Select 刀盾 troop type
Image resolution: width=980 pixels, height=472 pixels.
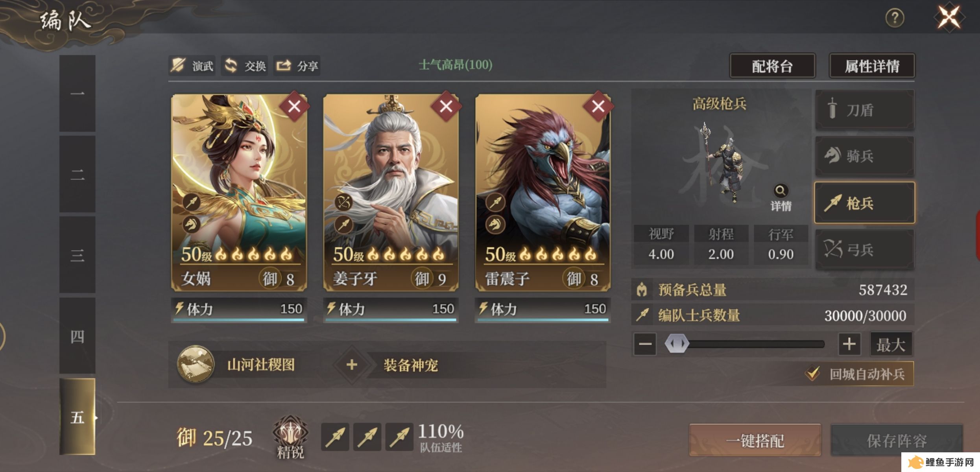(x=865, y=110)
